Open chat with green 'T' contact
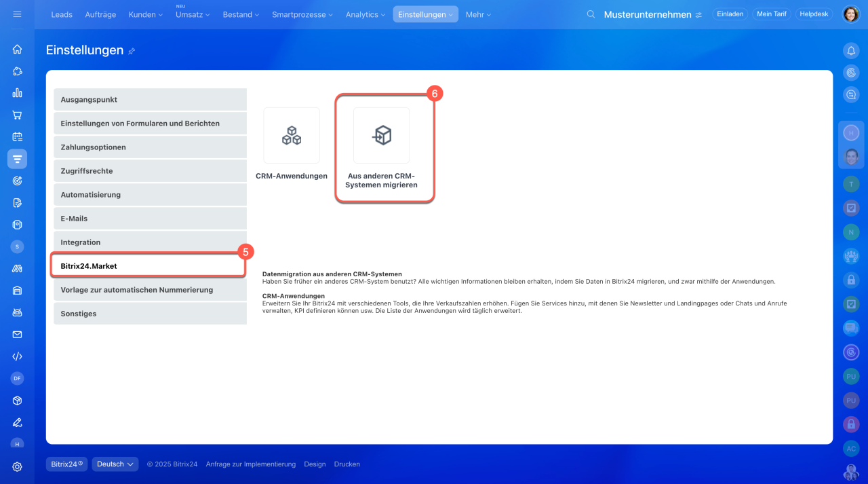868x484 pixels. coord(851,183)
